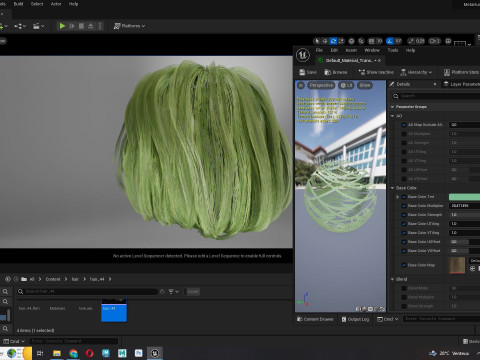Collapse the Base Color section
This screenshot has width=480, height=360.
(x=392, y=188)
